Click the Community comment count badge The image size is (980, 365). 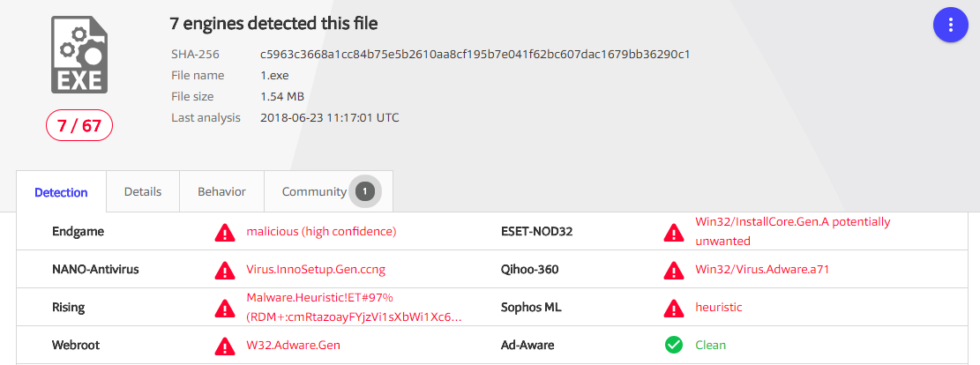pos(365,191)
